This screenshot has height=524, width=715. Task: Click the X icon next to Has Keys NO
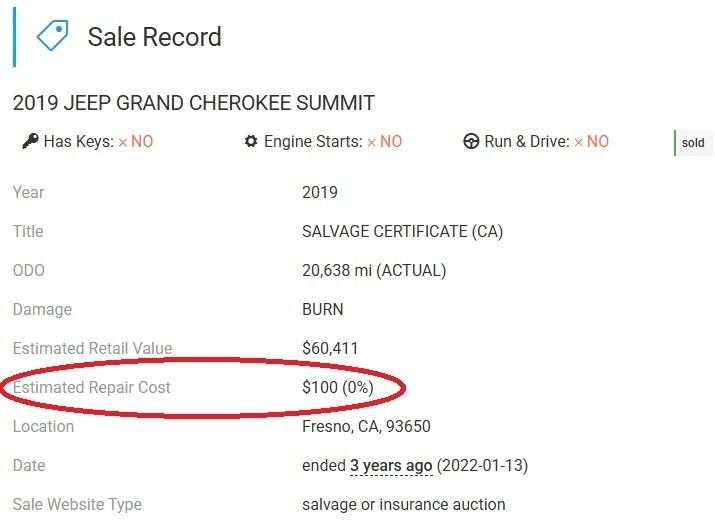[123, 142]
